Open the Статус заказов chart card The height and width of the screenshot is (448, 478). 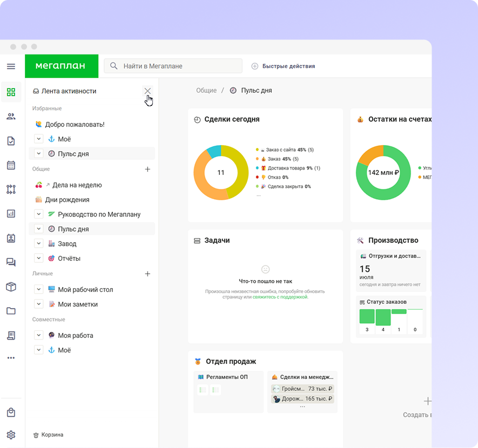point(391,316)
